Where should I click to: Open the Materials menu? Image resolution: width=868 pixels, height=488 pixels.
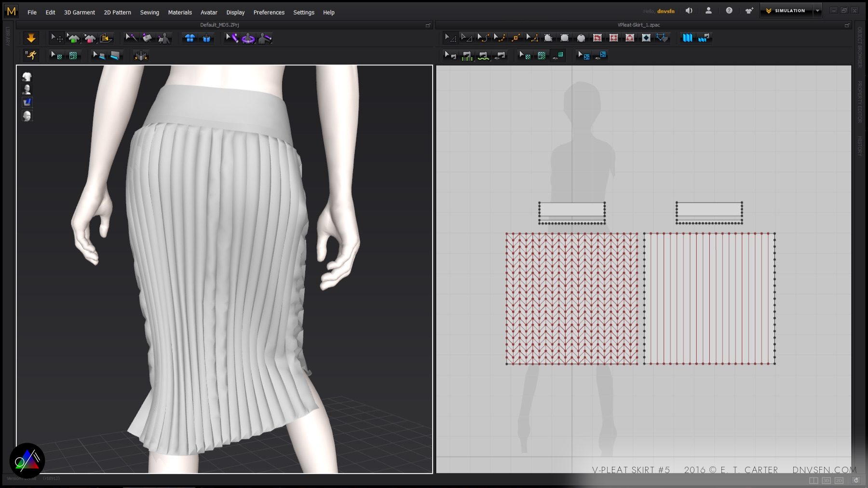[180, 13]
